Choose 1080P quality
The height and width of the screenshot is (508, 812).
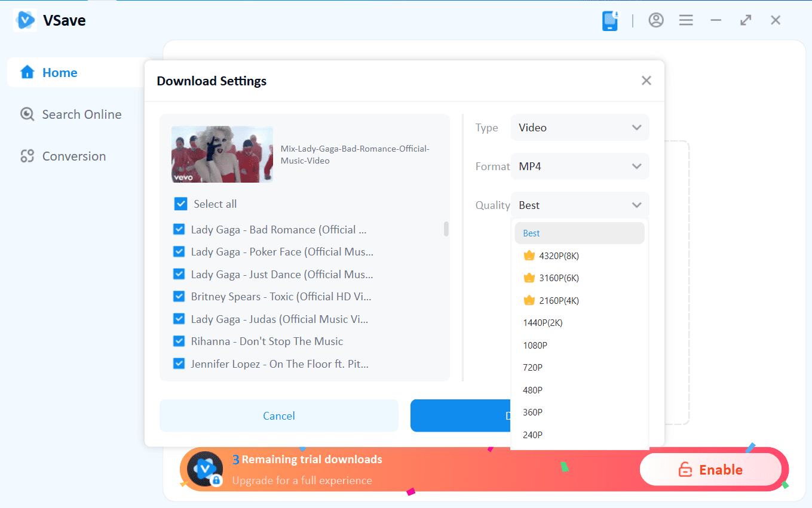coord(580,345)
